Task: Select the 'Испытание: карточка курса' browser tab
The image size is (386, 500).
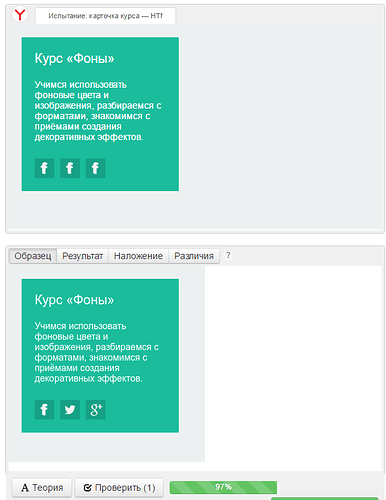Action: point(105,16)
